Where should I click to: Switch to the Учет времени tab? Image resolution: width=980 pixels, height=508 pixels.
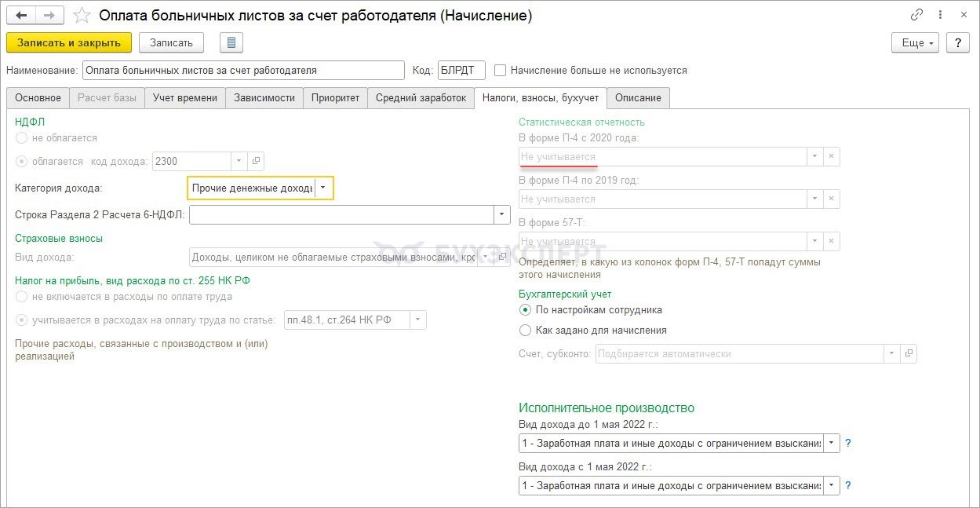pyautogui.click(x=185, y=98)
